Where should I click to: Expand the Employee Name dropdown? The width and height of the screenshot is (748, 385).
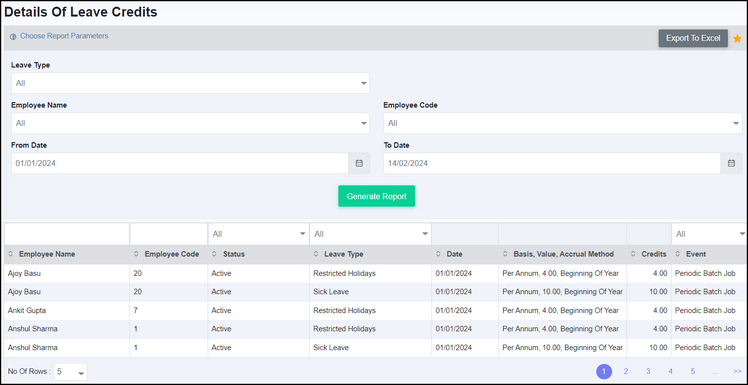(x=190, y=123)
